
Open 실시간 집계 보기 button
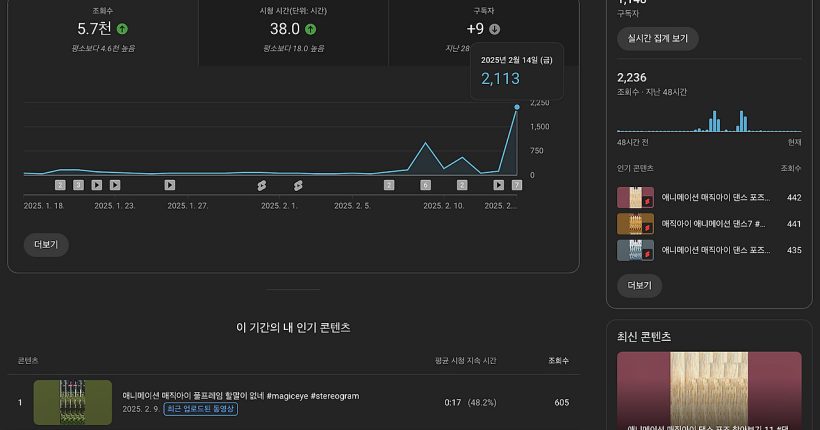pos(657,39)
